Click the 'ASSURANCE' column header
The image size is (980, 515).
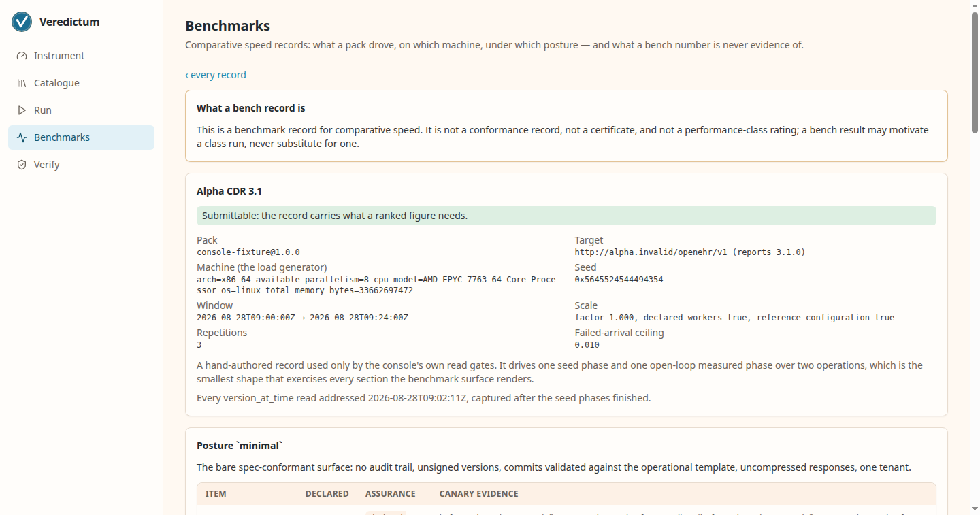pyautogui.click(x=391, y=494)
